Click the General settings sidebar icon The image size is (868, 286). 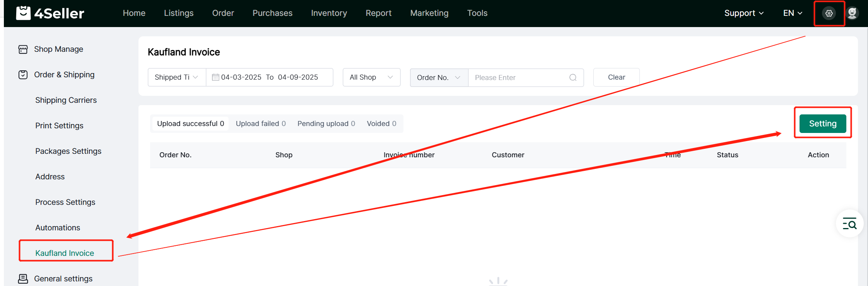23,279
